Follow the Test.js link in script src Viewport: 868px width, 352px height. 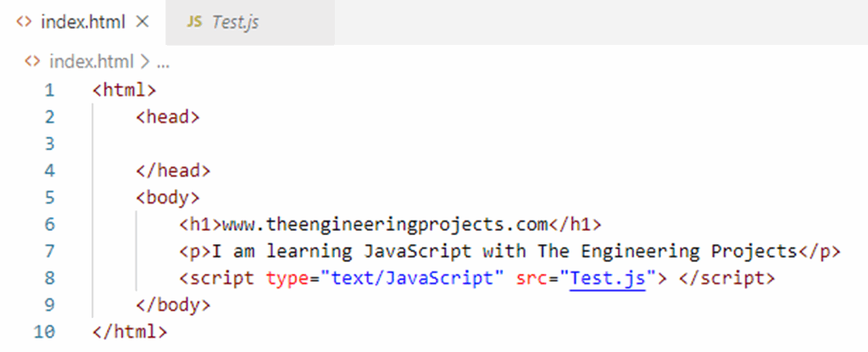pyautogui.click(x=608, y=277)
